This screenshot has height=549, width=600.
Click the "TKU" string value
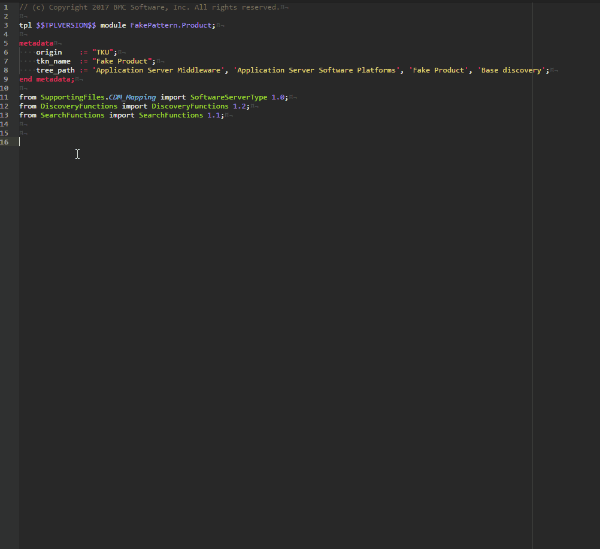pos(103,52)
